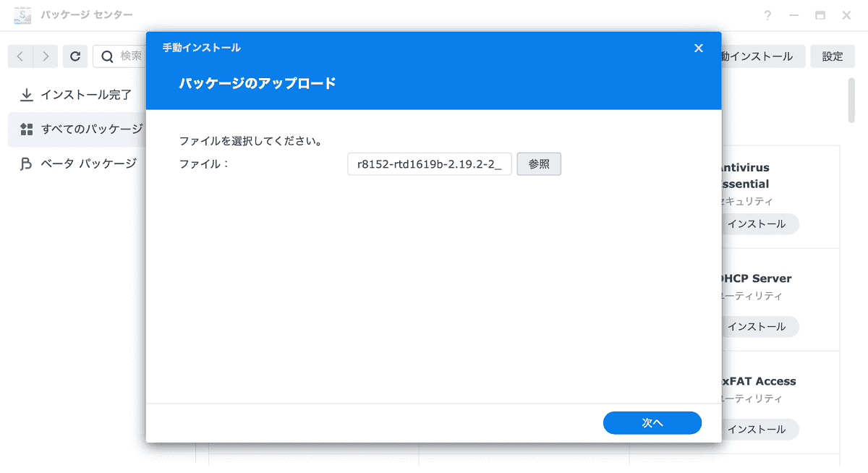Maximize the Package Center window
This screenshot has width=868, height=473.
click(x=820, y=15)
